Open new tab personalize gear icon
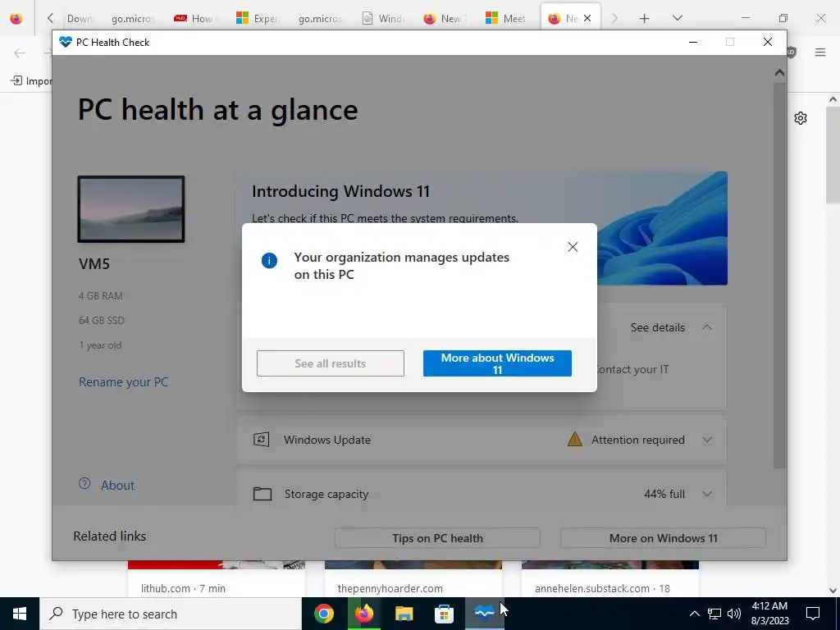840x630 pixels. [801, 118]
